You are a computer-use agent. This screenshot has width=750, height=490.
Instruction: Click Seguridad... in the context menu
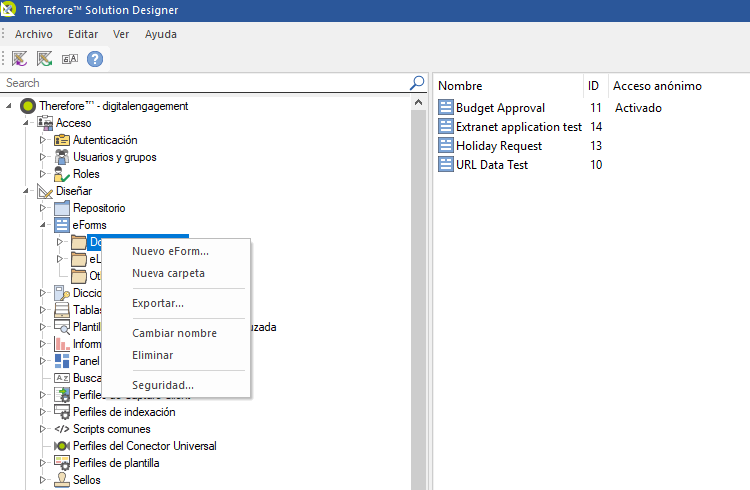pyautogui.click(x=163, y=385)
